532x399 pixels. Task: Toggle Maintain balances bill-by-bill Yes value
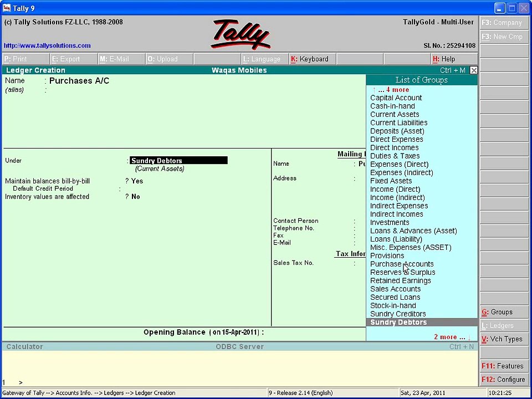[x=137, y=181]
